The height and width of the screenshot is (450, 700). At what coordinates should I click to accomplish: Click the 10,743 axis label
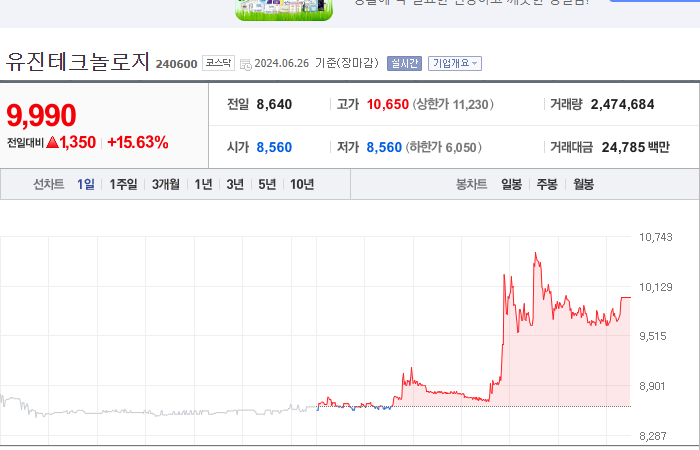click(x=655, y=237)
